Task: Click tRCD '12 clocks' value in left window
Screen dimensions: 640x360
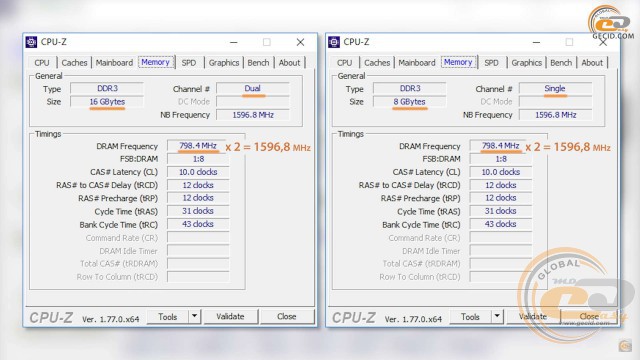Action: pyautogui.click(x=198, y=185)
